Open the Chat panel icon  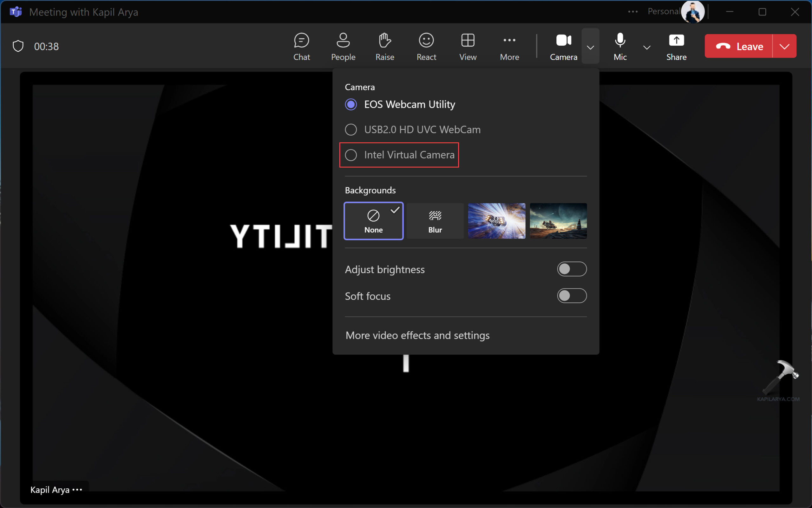point(301,46)
